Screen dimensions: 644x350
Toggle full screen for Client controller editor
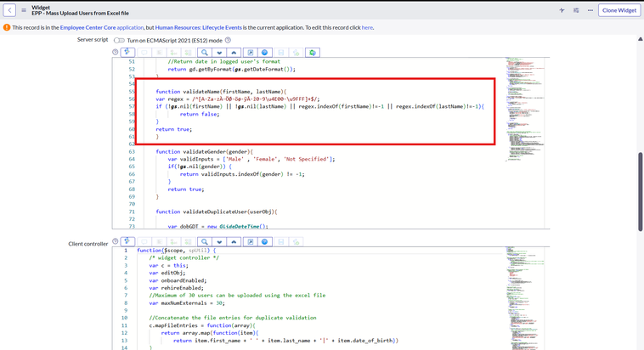tap(250, 241)
